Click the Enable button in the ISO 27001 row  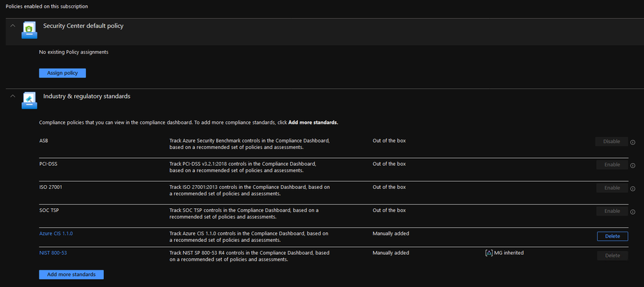(x=612, y=188)
